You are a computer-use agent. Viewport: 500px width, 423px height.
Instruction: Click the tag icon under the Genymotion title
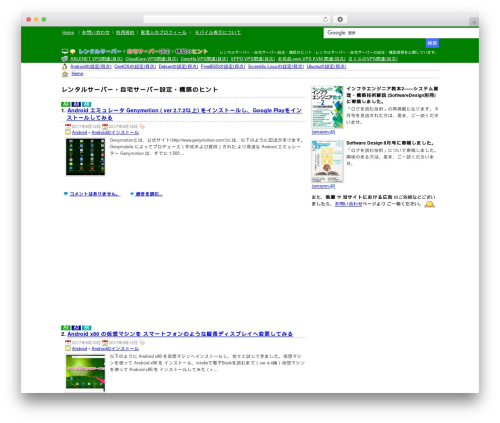click(142, 127)
